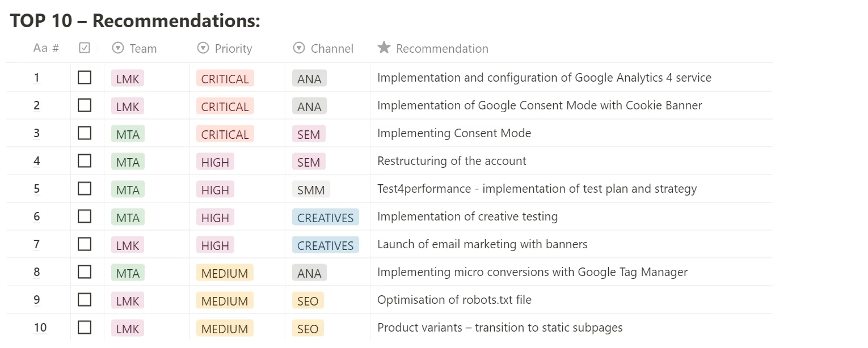Open the 'Optimisation of robots.txt file' entry

point(454,300)
